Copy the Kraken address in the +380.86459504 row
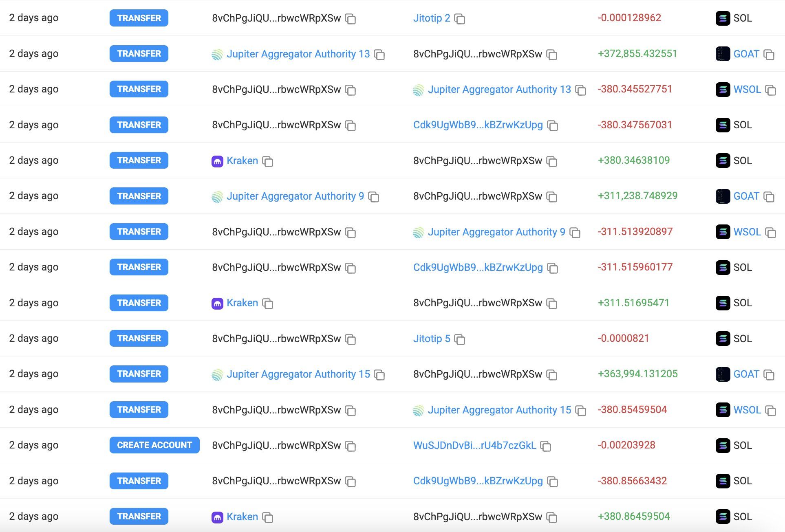 [267, 517]
